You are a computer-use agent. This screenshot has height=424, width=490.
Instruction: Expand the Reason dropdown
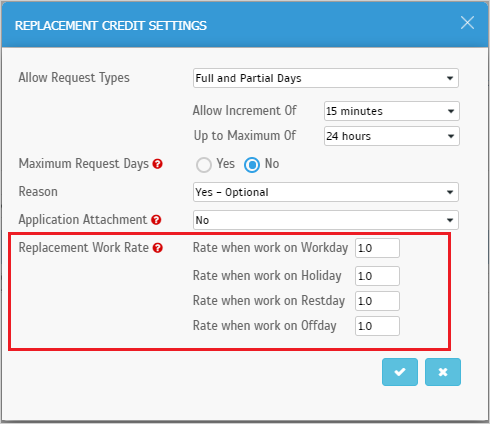[x=326, y=192]
